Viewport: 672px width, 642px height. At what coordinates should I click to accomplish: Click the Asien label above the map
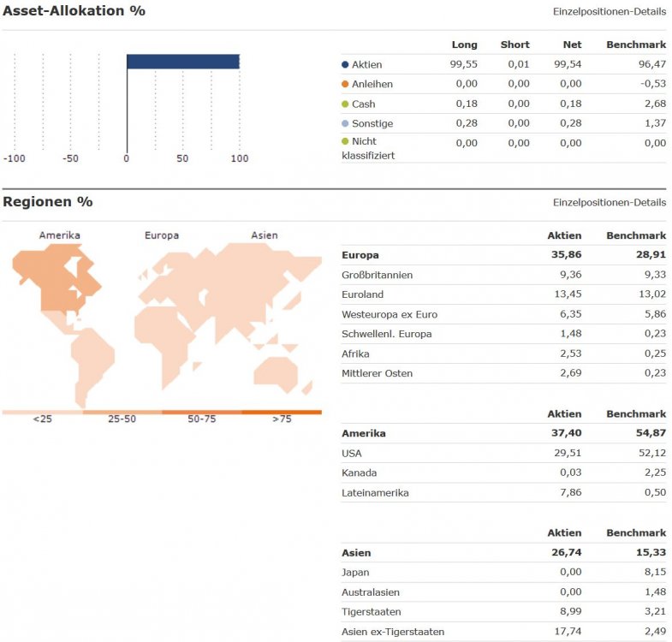[264, 235]
